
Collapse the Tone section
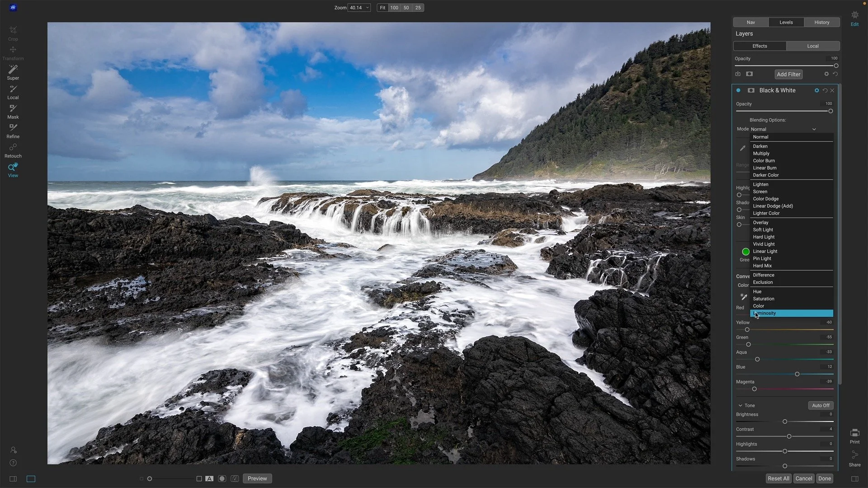(x=741, y=405)
